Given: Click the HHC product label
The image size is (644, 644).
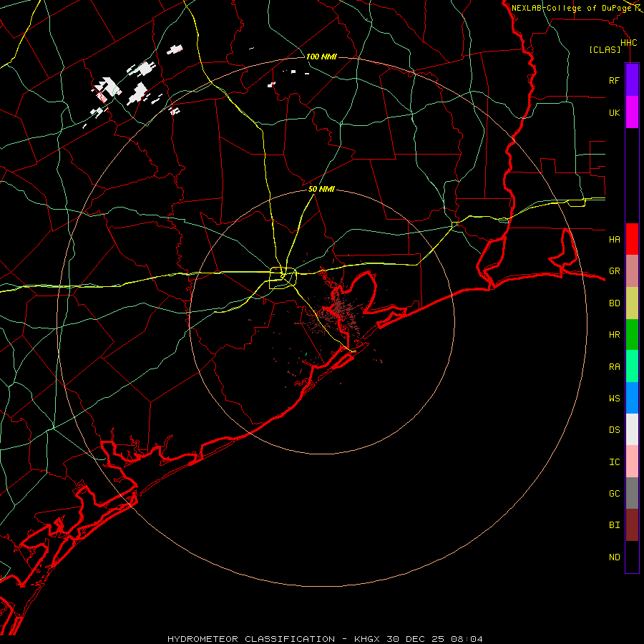Looking at the screenshot, I should coord(628,43).
